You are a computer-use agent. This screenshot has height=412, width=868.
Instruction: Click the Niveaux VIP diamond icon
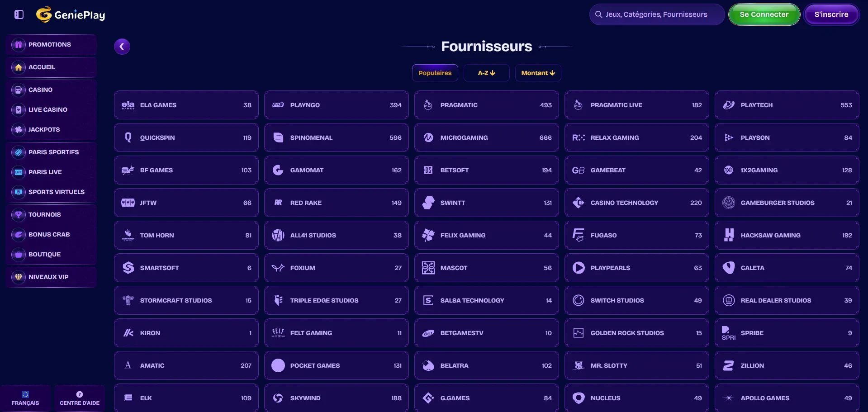click(19, 277)
